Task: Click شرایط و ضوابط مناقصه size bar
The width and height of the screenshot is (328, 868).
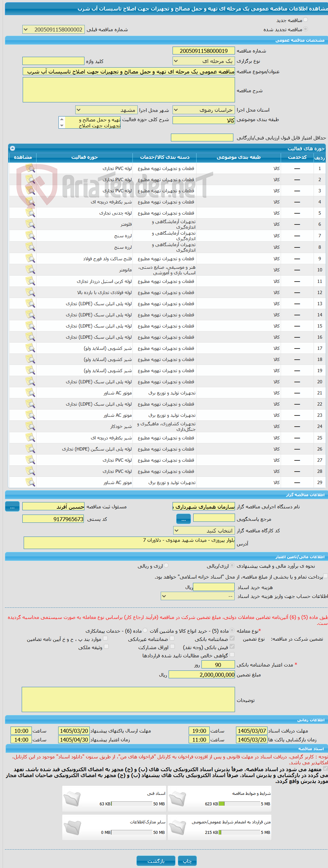Action: click(240, 804)
